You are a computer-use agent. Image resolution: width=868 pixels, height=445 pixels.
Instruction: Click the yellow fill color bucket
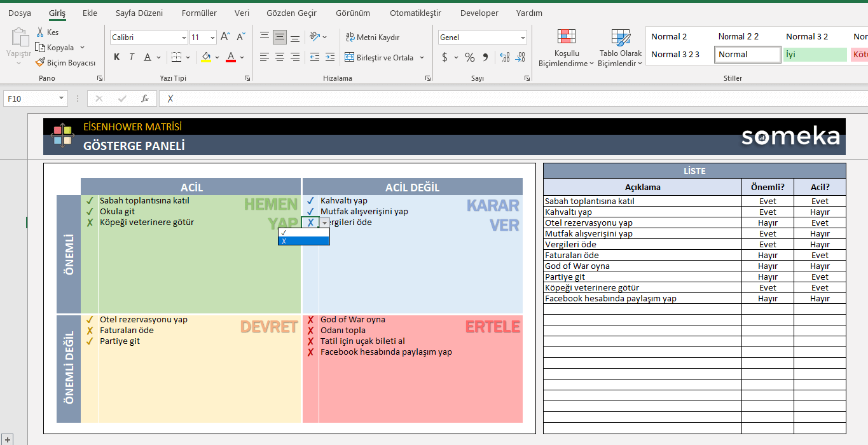[205, 57]
